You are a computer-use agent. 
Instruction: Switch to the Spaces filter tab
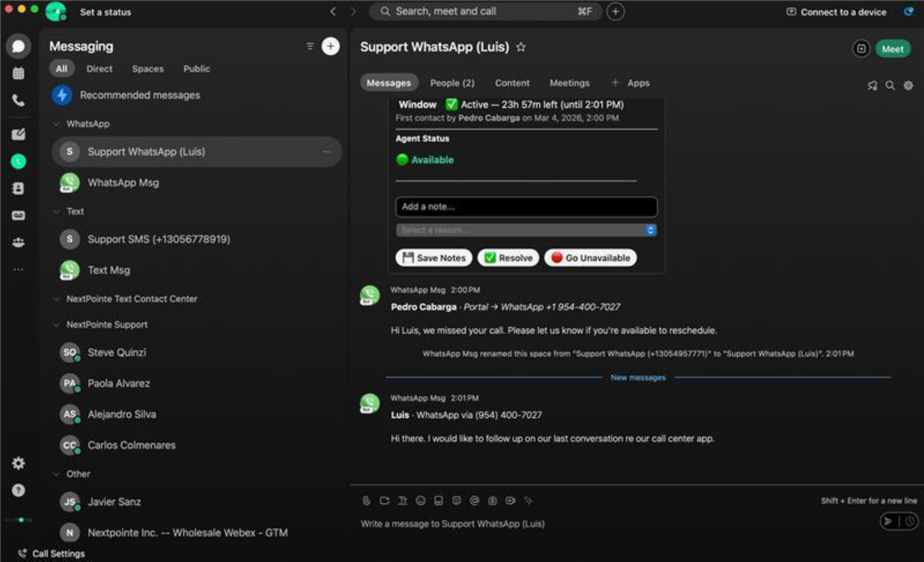148,69
